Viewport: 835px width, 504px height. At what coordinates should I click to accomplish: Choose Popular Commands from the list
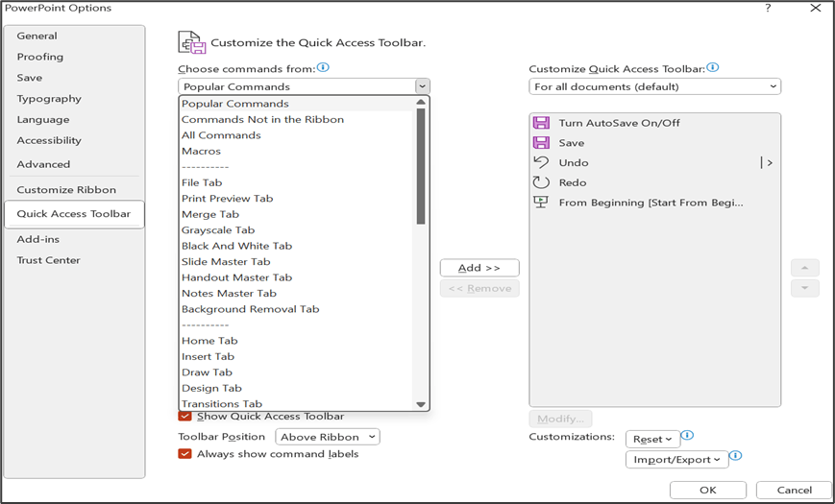[x=296, y=104]
